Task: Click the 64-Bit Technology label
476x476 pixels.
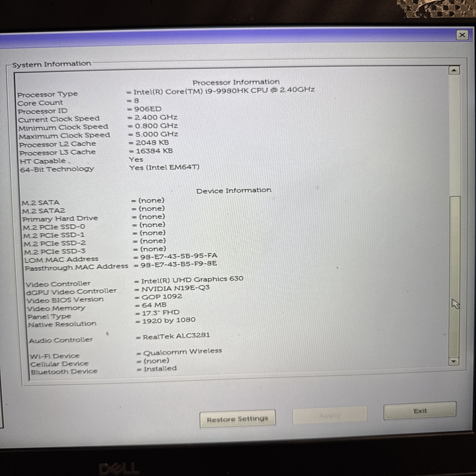Action: (x=57, y=169)
